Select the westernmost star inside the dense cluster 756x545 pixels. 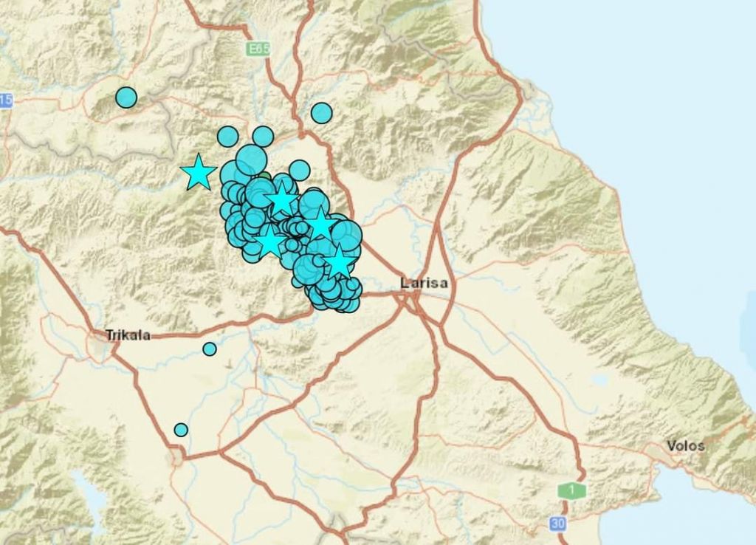[269, 241]
